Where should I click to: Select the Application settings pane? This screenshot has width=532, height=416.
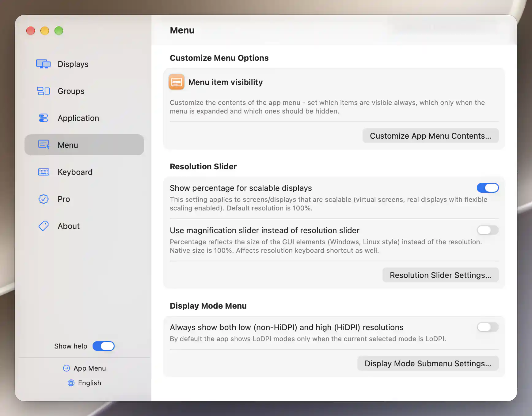coord(84,118)
